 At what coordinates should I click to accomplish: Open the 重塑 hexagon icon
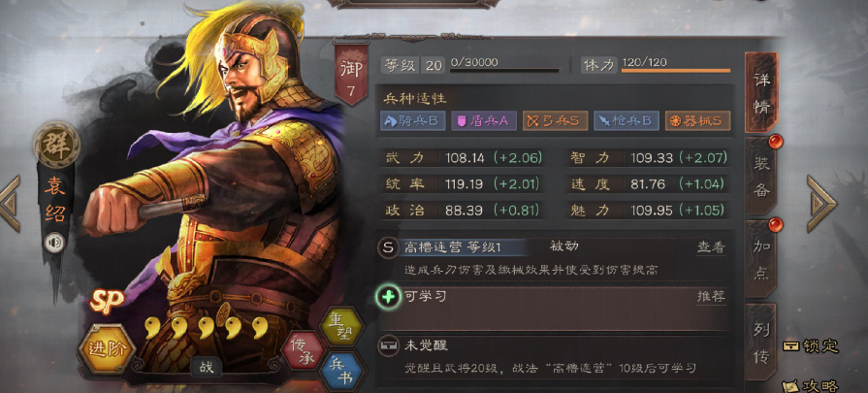tap(341, 326)
